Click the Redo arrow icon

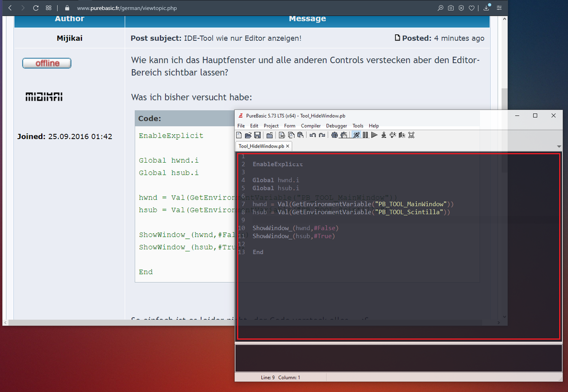pos(321,135)
